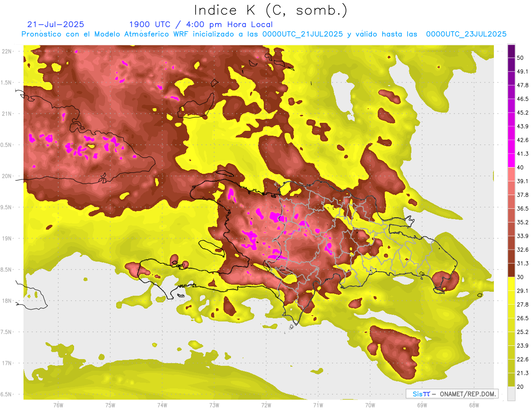
Task: Click the '22N' latitude label
Action: 6,51
